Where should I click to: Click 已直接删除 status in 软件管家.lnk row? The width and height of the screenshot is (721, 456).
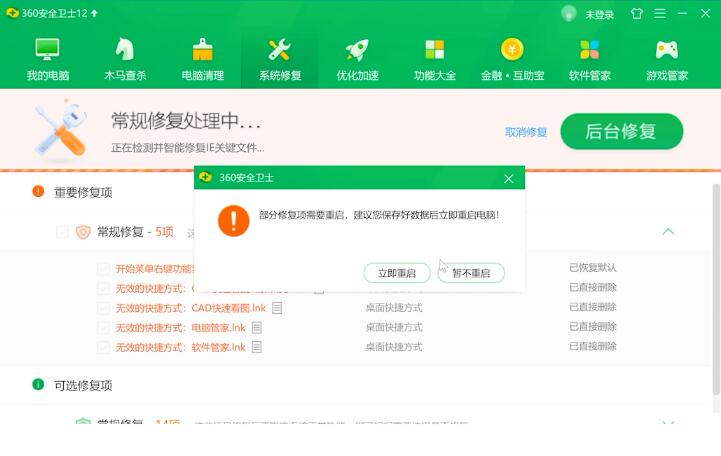(x=593, y=346)
